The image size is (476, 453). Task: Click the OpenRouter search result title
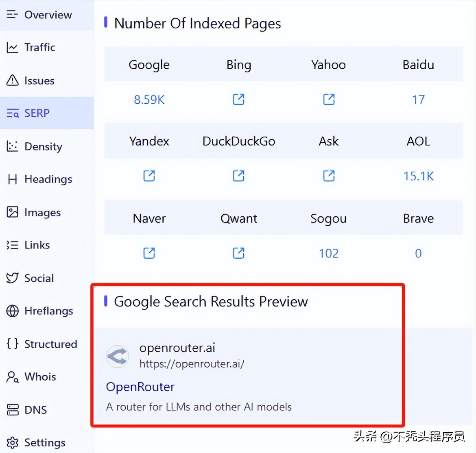coord(140,387)
